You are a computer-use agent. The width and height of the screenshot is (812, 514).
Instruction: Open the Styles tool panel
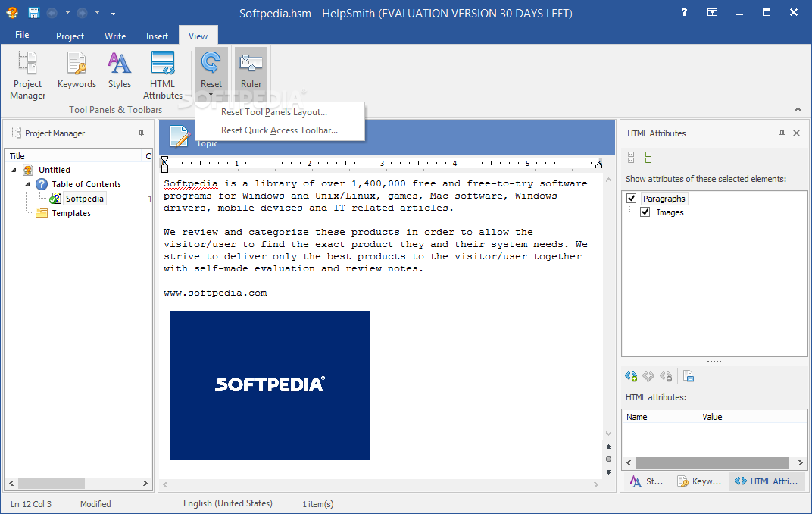(119, 71)
